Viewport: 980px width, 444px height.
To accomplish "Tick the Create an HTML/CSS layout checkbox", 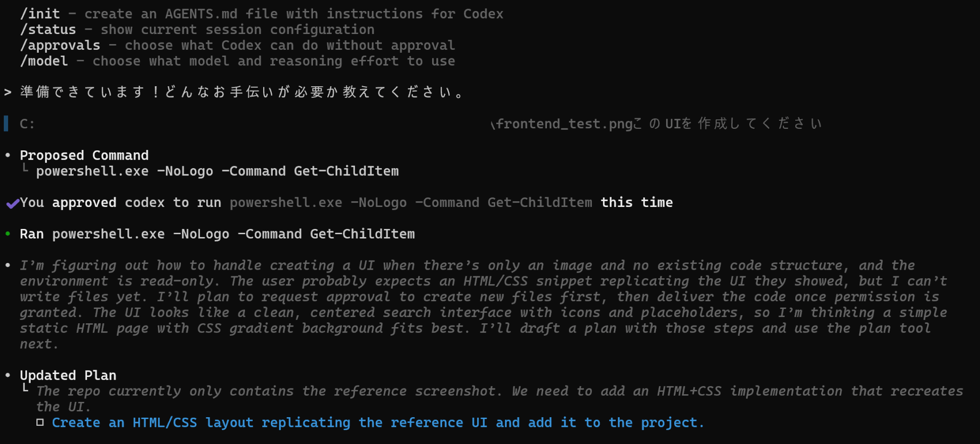I will [40, 422].
